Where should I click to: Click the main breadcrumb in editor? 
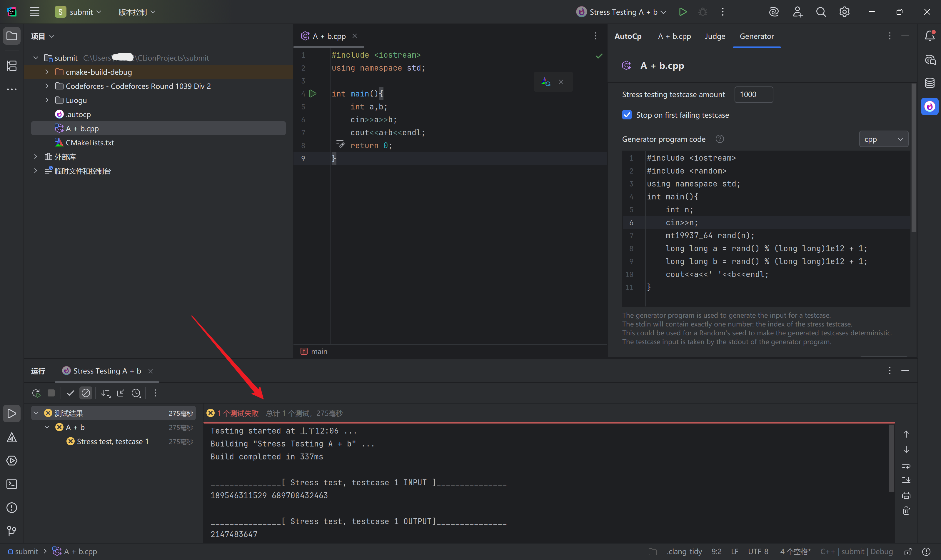319,351
